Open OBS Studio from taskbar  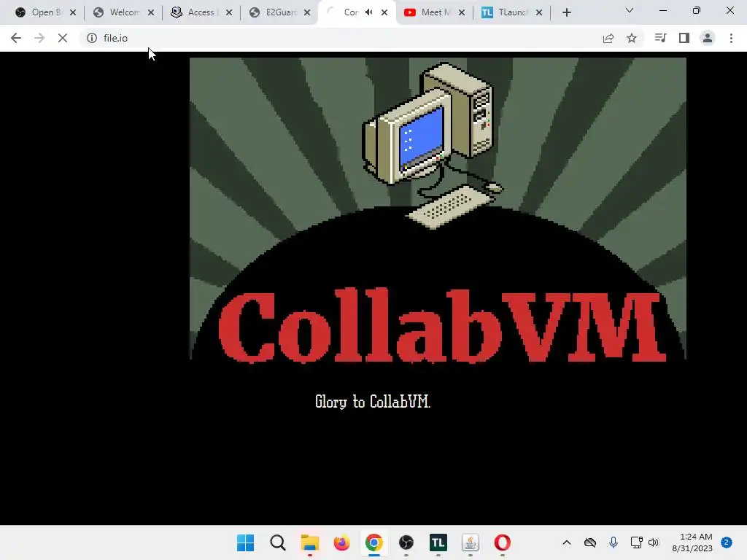[406, 542]
